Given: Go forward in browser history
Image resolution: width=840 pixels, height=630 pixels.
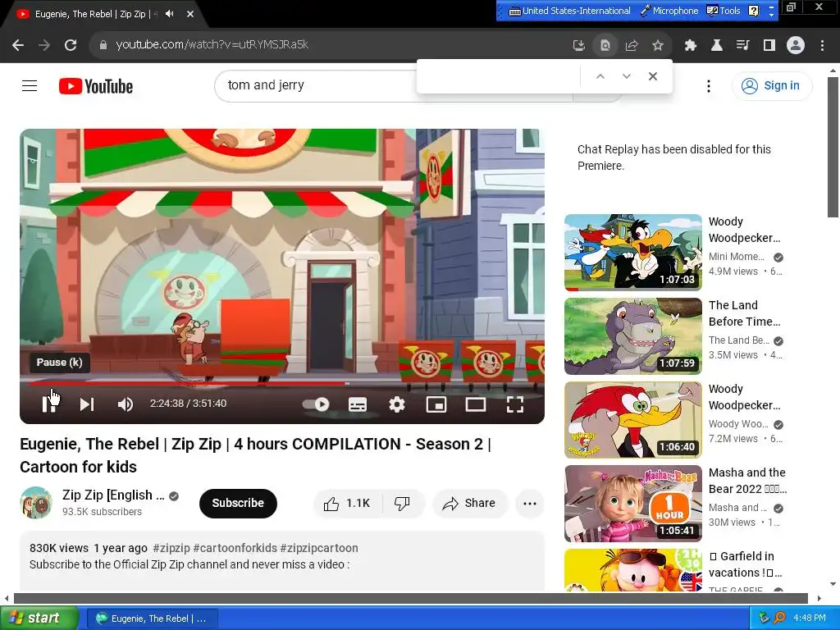Looking at the screenshot, I should pyautogui.click(x=44, y=45).
